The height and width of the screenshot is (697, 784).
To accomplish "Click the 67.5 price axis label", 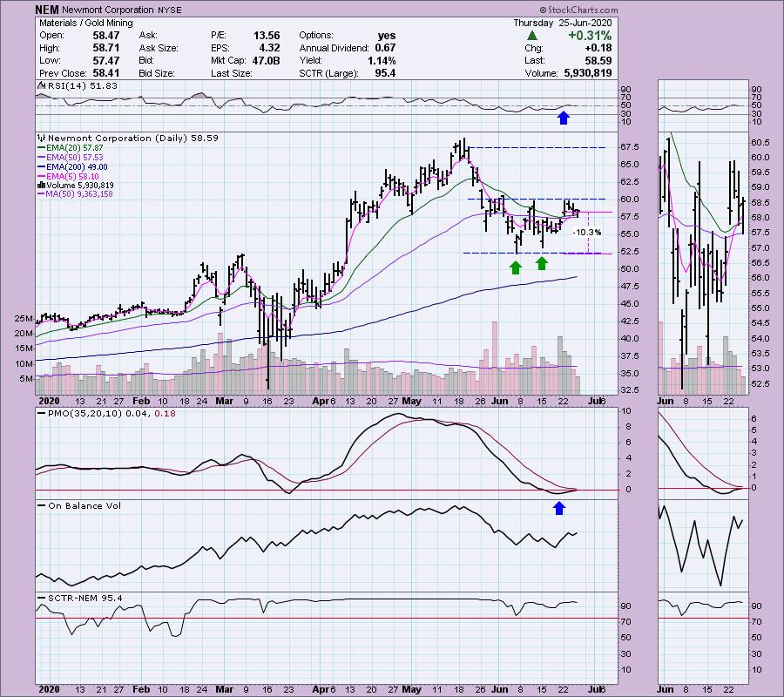I will point(630,147).
